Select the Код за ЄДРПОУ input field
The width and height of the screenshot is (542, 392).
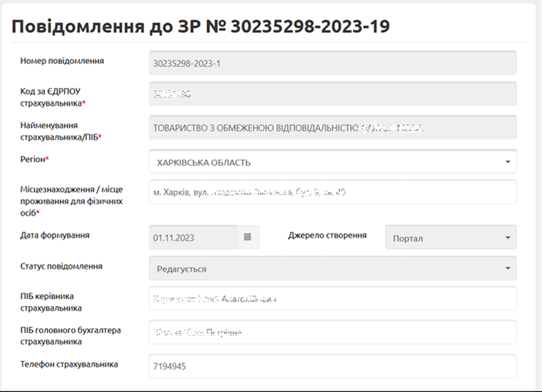[332, 94]
